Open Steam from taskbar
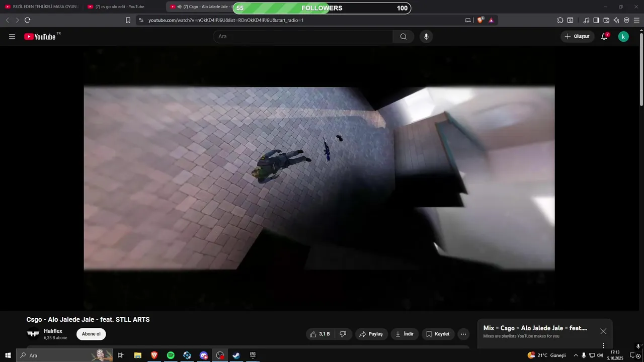Screen dimensions: 644x362 pos(236,355)
